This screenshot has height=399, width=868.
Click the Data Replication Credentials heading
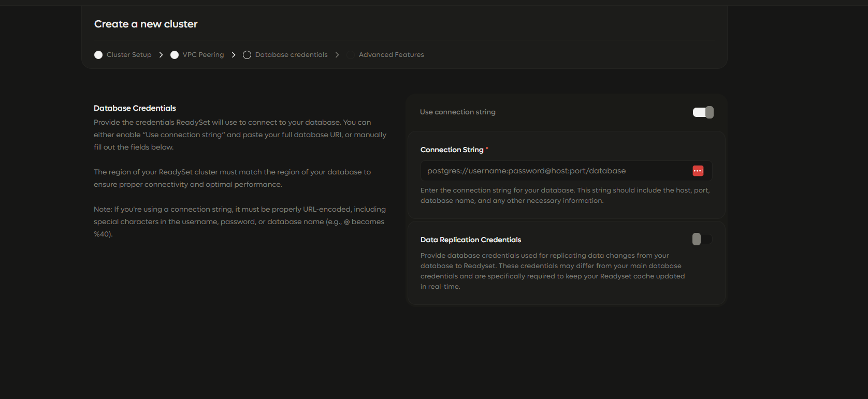click(471, 240)
